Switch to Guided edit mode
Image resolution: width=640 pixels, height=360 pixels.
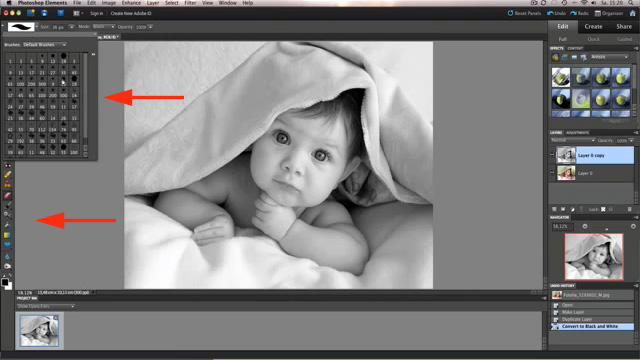624,39
